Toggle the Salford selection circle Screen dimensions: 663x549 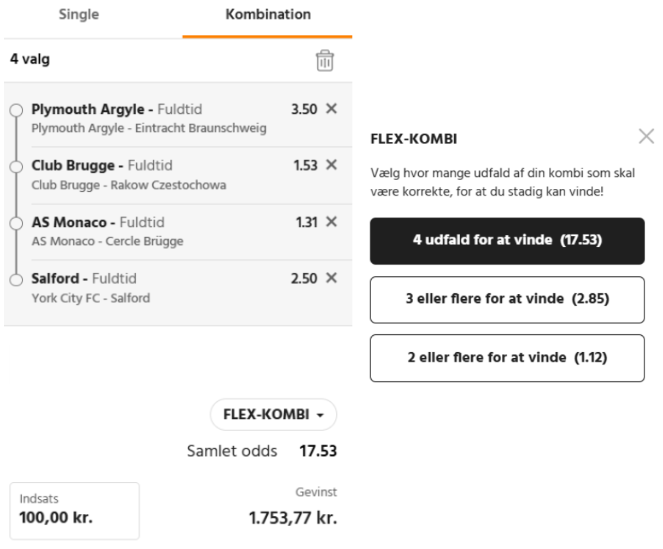pyautogui.click(x=16, y=279)
